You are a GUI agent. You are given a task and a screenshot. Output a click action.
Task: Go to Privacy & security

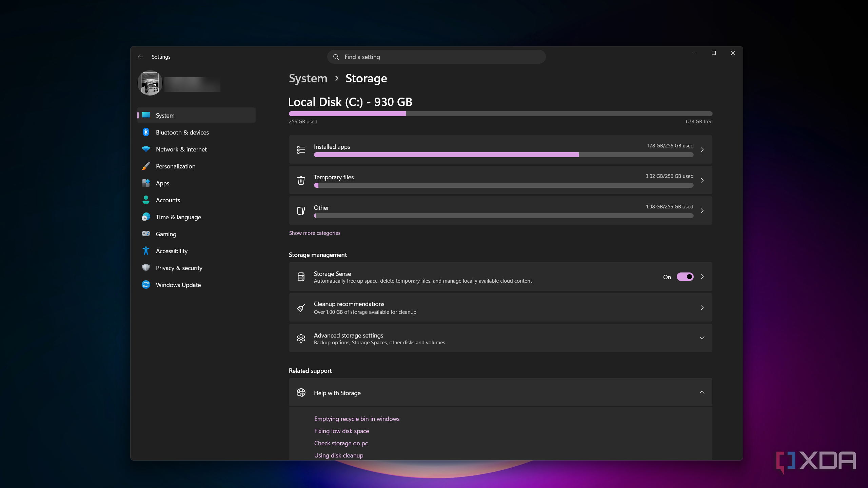(x=197, y=268)
